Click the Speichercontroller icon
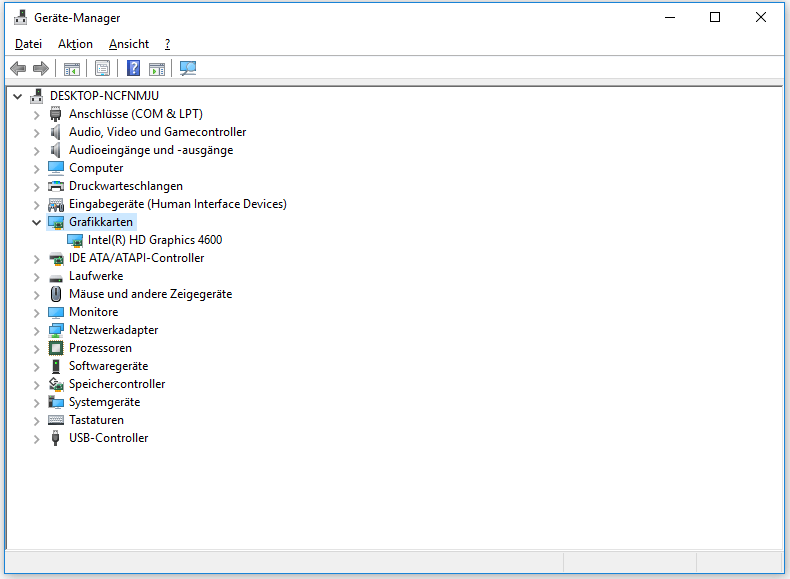The image size is (790, 579). (56, 384)
